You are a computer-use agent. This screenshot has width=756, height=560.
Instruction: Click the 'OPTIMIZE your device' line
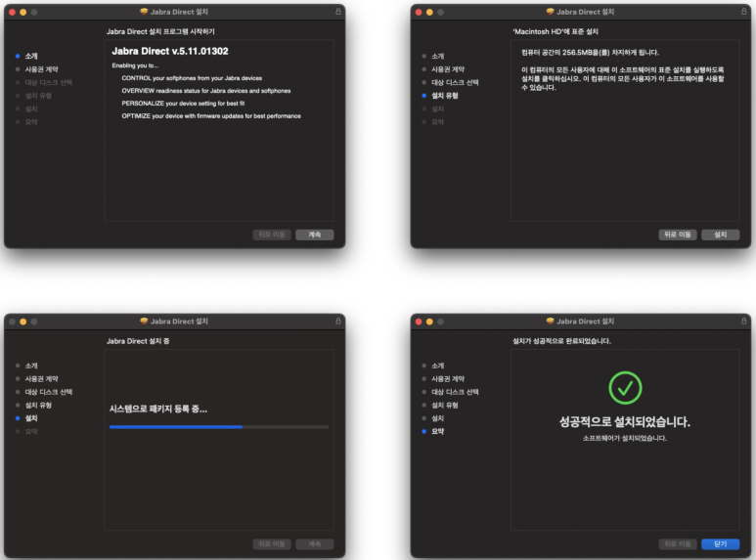coord(211,116)
